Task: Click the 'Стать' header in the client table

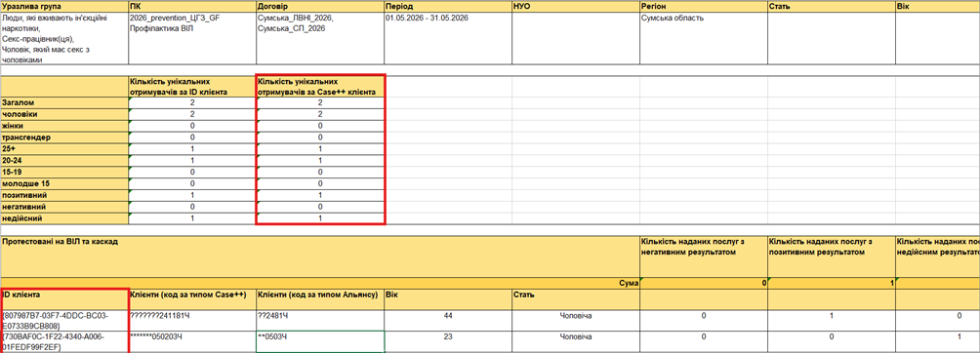Action: click(x=576, y=299)
